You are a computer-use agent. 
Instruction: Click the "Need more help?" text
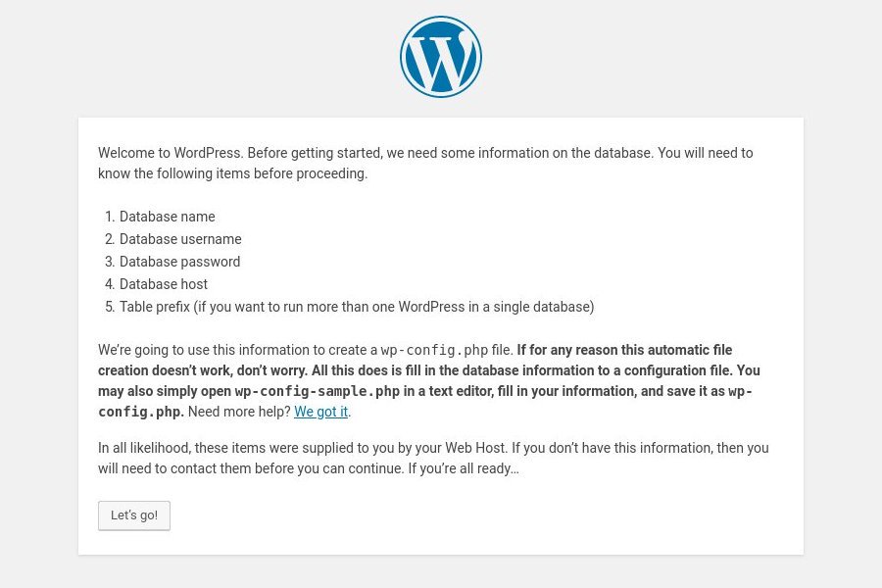(x=239, y=412)
